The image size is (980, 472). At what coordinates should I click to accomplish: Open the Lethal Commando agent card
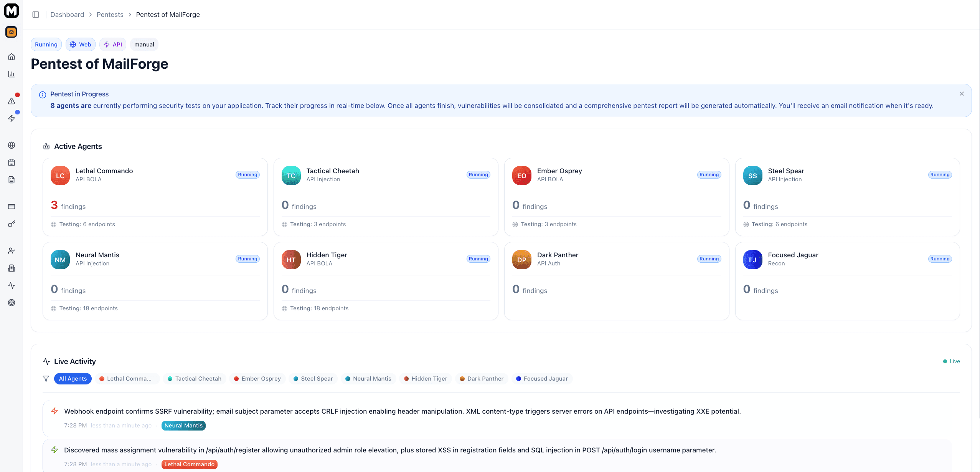155,197
